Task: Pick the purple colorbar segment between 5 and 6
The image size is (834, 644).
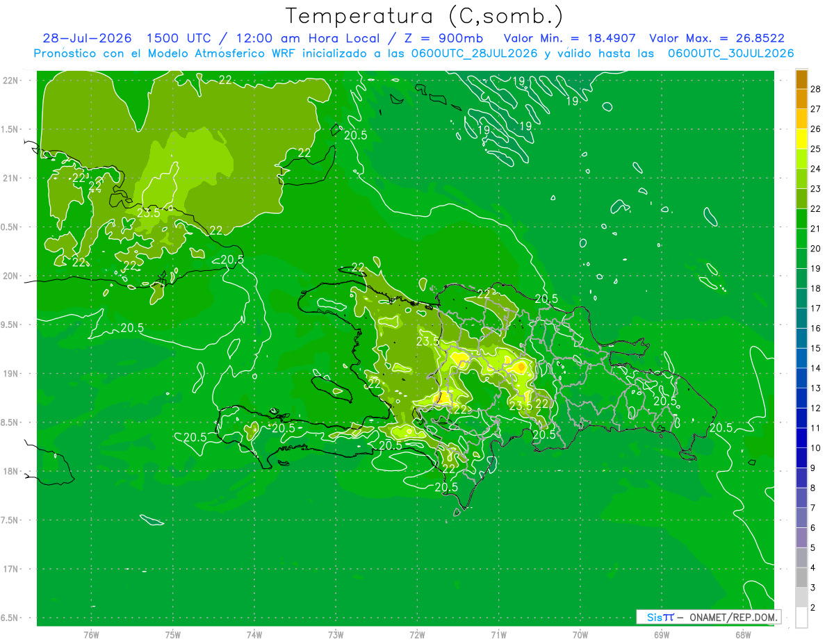Action: (x=801, y=538)
